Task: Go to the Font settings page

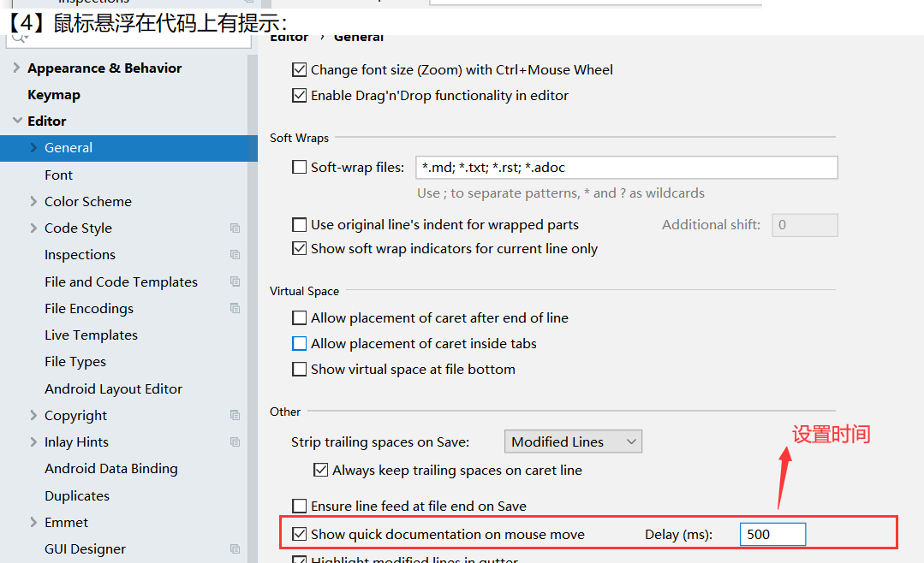Action: pyautogui.click(x=59, y=175)
